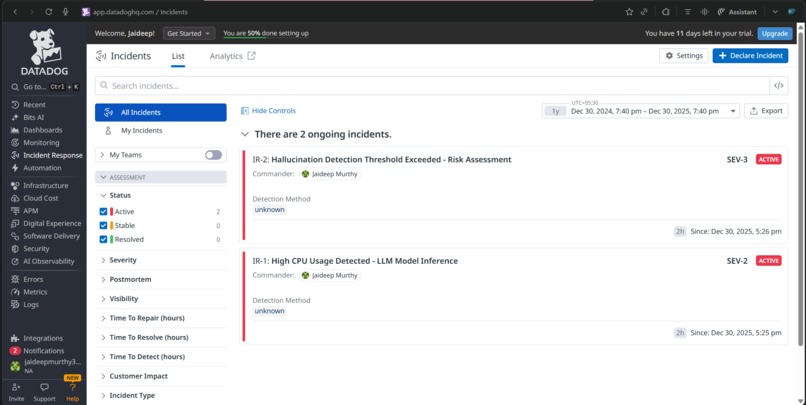The image size is (806, 405).
Task: Open AI Observability section
Action: click(x=48, y=262)
